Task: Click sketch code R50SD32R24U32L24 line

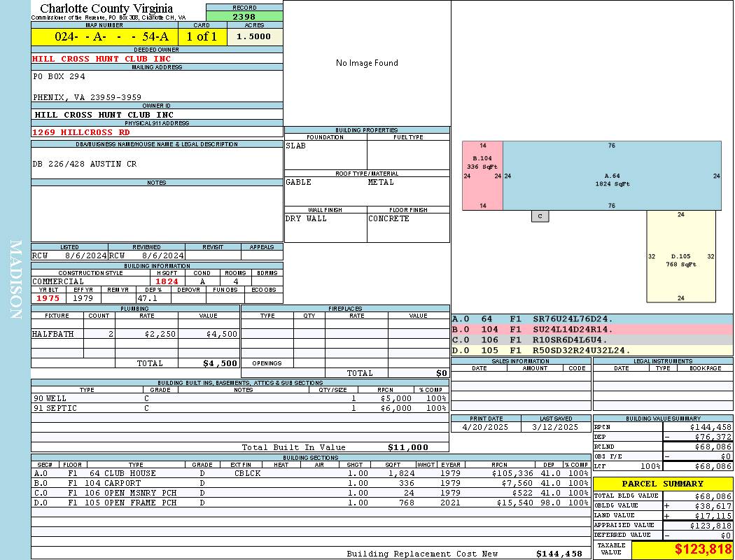Action: (592, 351)
